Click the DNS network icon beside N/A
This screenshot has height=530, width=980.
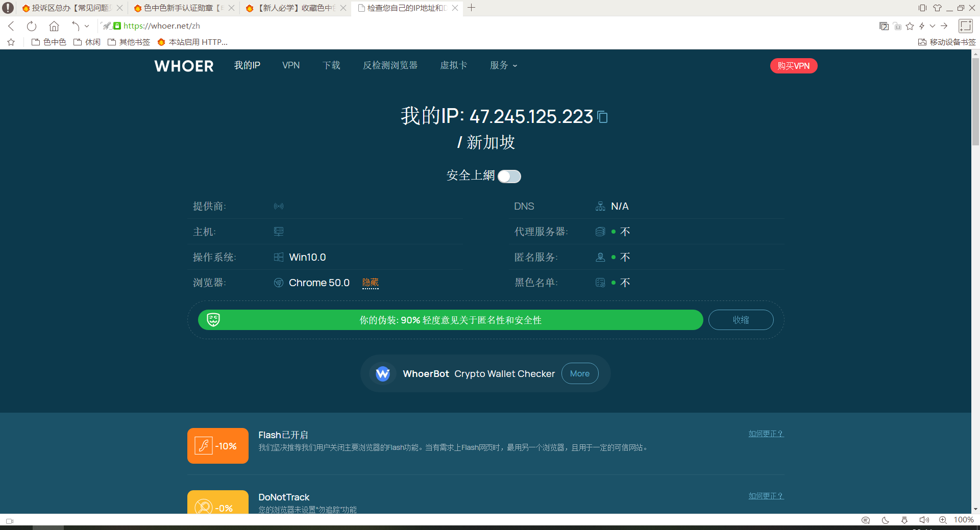(x=600, y=206)
